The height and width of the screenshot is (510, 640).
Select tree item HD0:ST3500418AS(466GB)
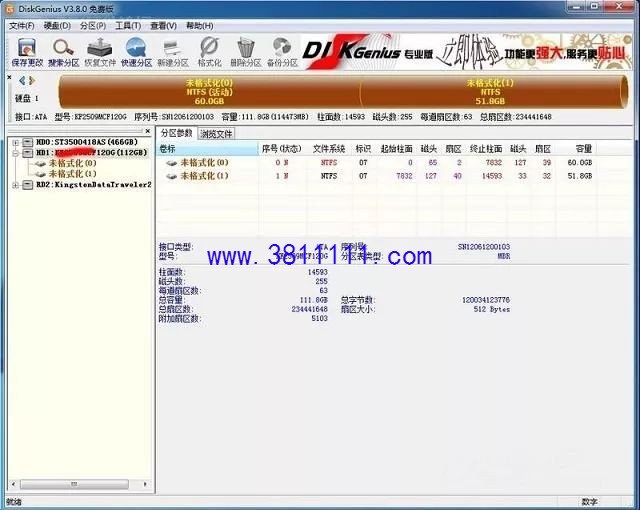(x=87, y=142)
